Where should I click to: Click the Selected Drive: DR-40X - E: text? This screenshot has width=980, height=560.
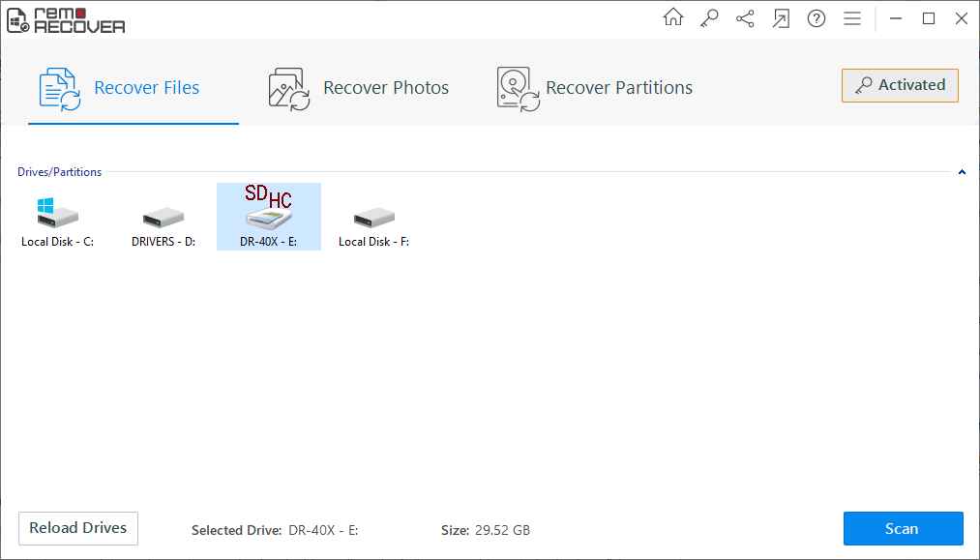click(275, 531)
